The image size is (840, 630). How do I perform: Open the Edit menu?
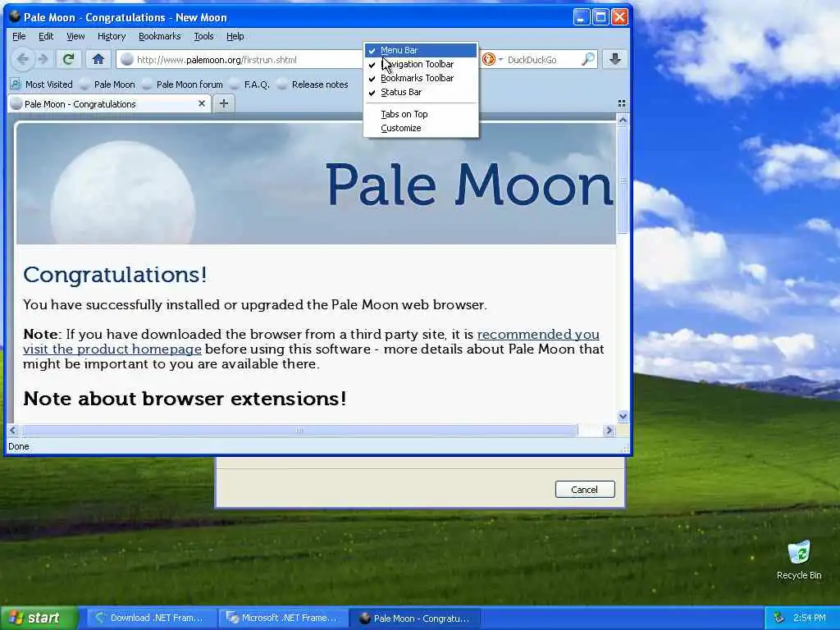(x=46, y=36)
